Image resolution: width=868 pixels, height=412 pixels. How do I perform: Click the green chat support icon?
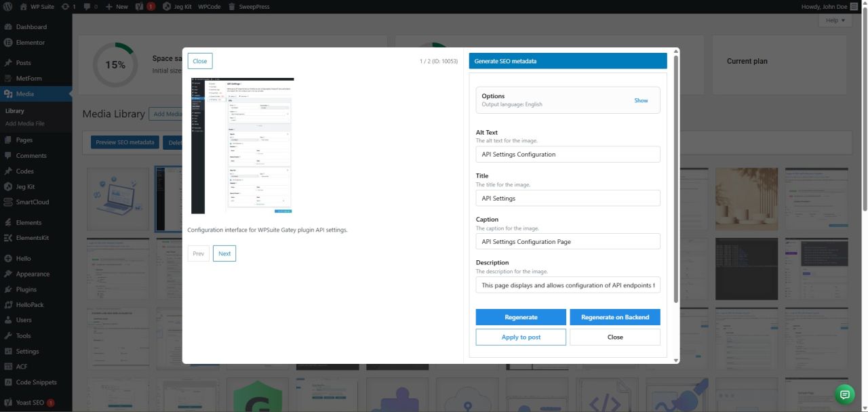click(x=844, y=394)
